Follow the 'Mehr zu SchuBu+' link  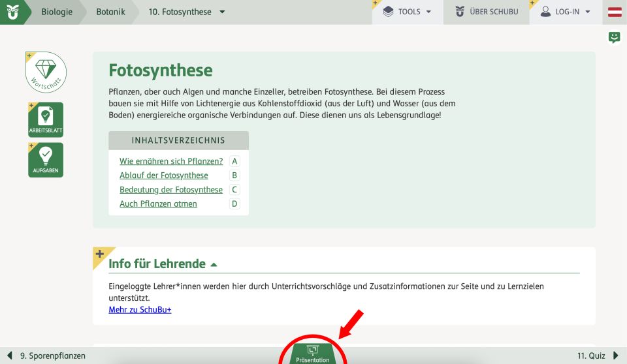tap(140, 309)
